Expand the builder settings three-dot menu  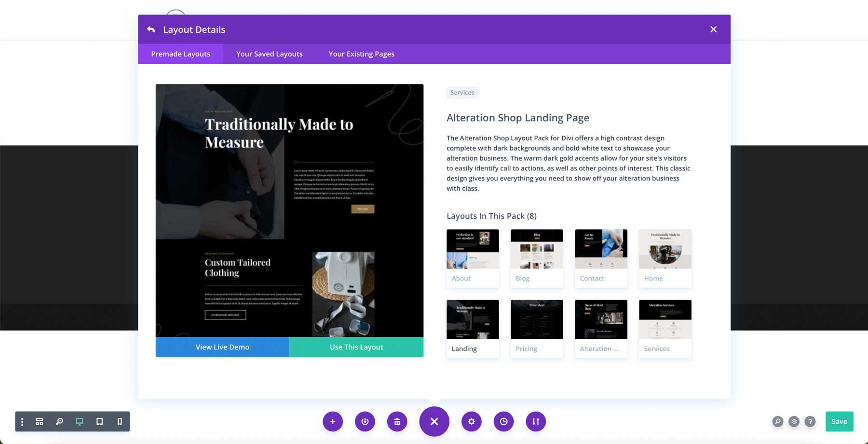(x=22, y=421)
